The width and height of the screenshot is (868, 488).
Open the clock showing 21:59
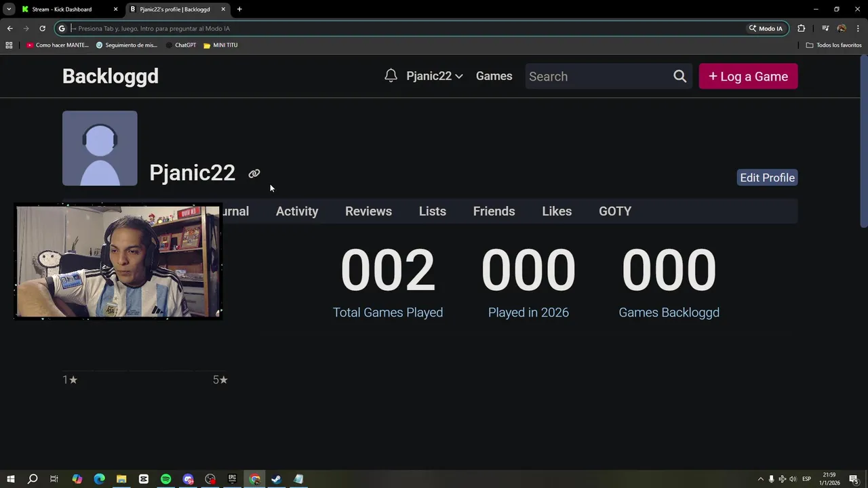coord(829,479)
